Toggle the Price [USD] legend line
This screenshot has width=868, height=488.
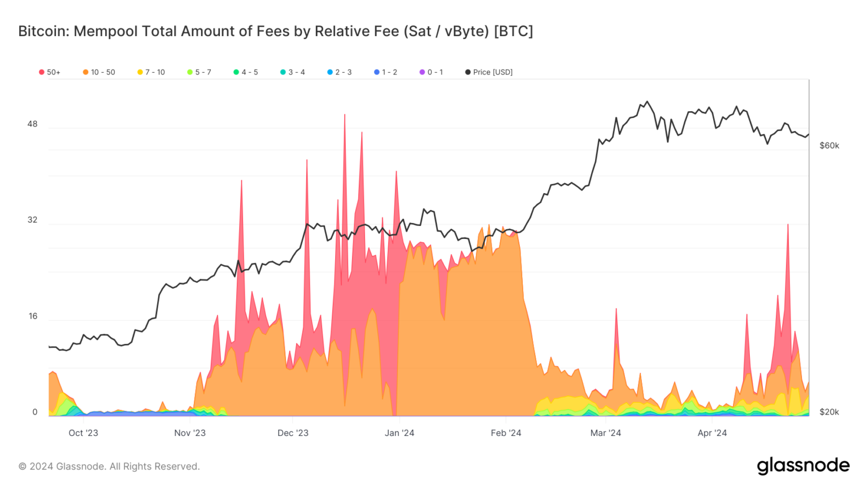pyautogui.click(x=489, y=72)
